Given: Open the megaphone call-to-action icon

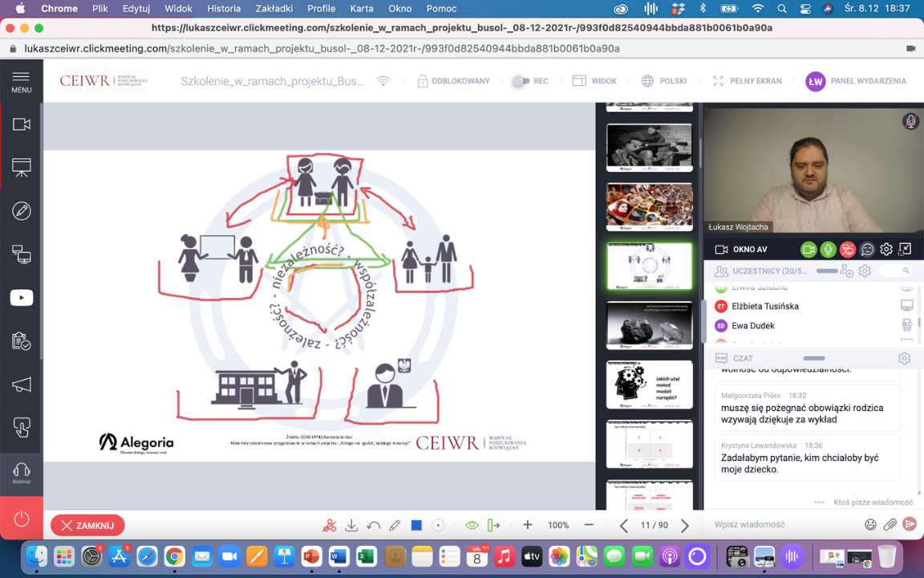Looking at the screenshot, I should pyautogui.click(x=22, y=385).
